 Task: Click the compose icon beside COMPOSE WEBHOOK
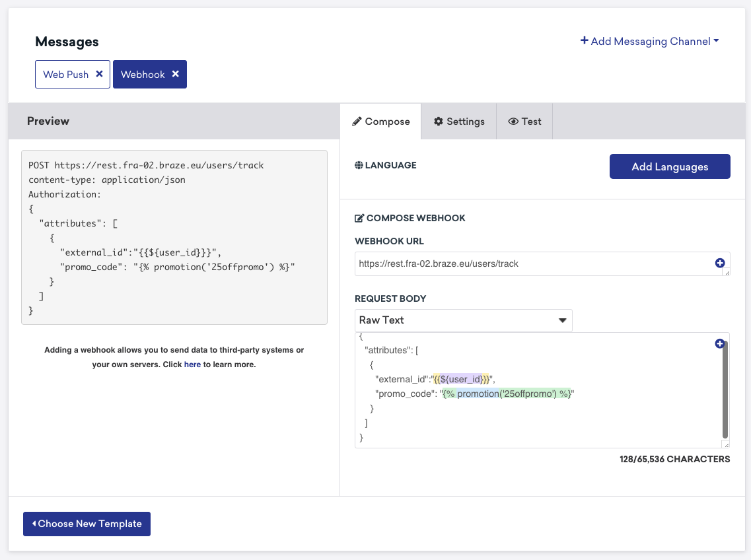[x=359, y=217]
